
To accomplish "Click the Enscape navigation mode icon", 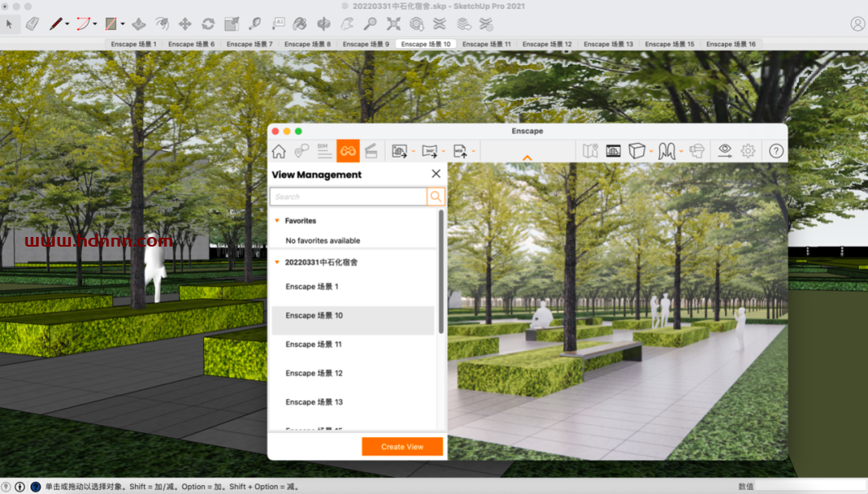I will (x=666, y=151).
